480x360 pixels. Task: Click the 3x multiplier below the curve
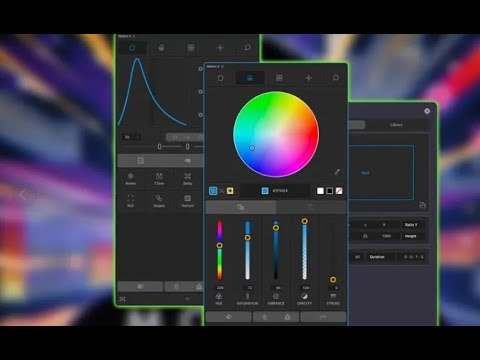click(x=127, y=137)
